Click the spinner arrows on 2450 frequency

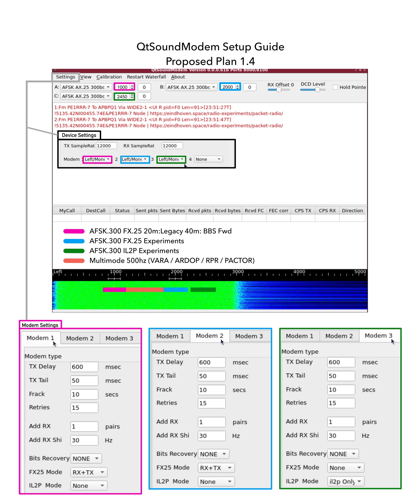pos(132,96)
